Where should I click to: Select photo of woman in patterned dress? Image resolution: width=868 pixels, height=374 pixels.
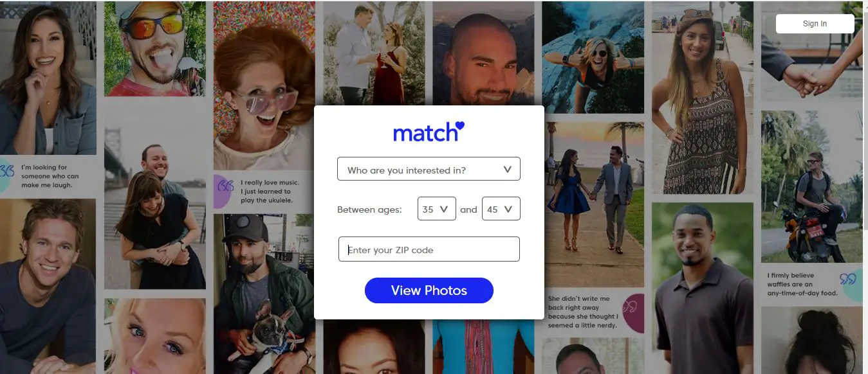[703, 98]
